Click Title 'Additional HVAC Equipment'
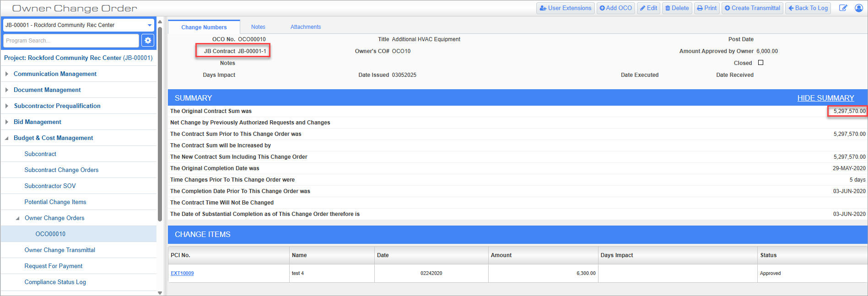Viewport: 868px width, 296px height. 426,39
